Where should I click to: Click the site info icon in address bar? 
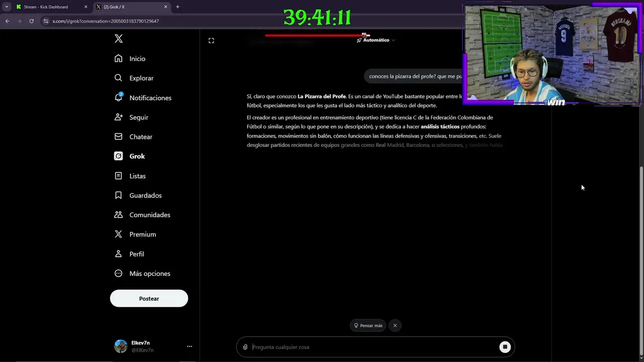point(46,21)
